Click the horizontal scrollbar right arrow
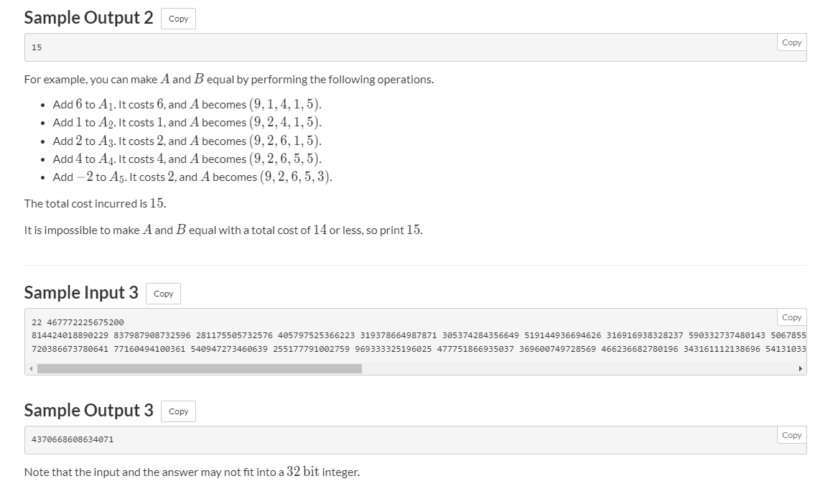The height and width of the screenshot is (504, 833). coord(800,369)
